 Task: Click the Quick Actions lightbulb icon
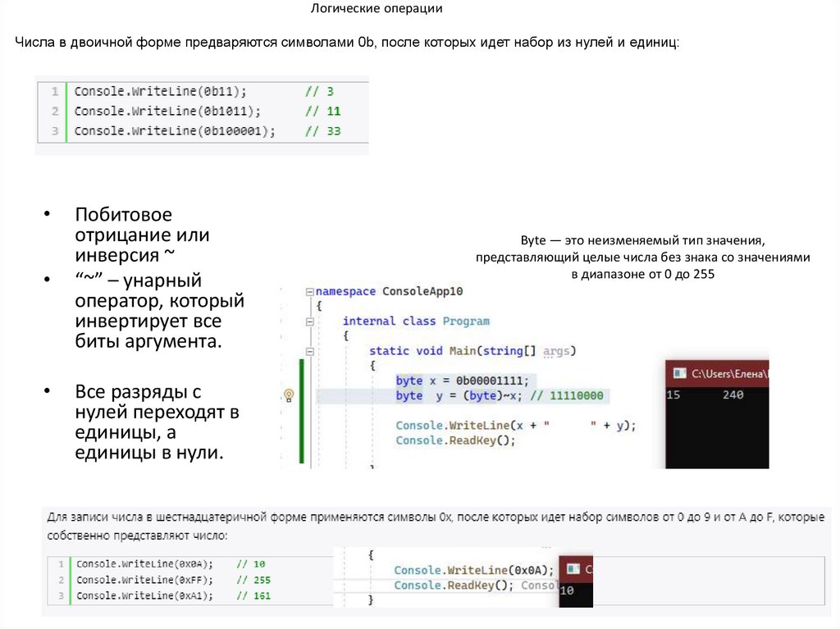(288, 394)
